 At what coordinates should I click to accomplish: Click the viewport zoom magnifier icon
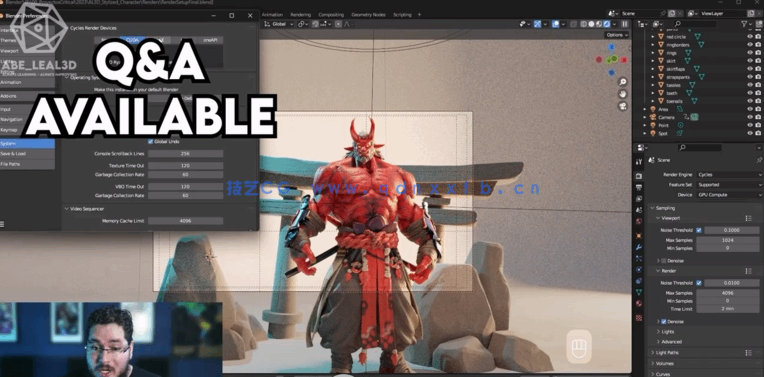pyautogui.click(x=623, y=82)
